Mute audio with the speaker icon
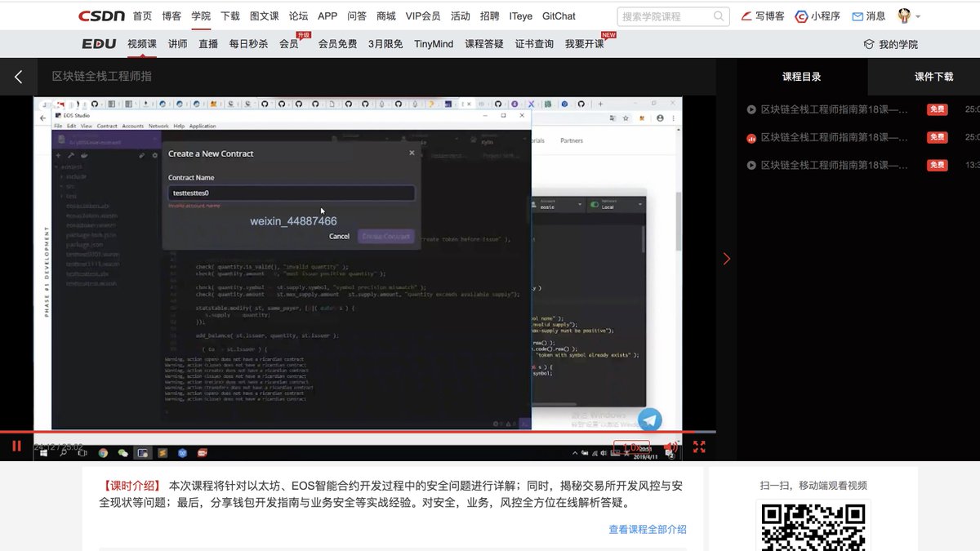 pos(670,447)
